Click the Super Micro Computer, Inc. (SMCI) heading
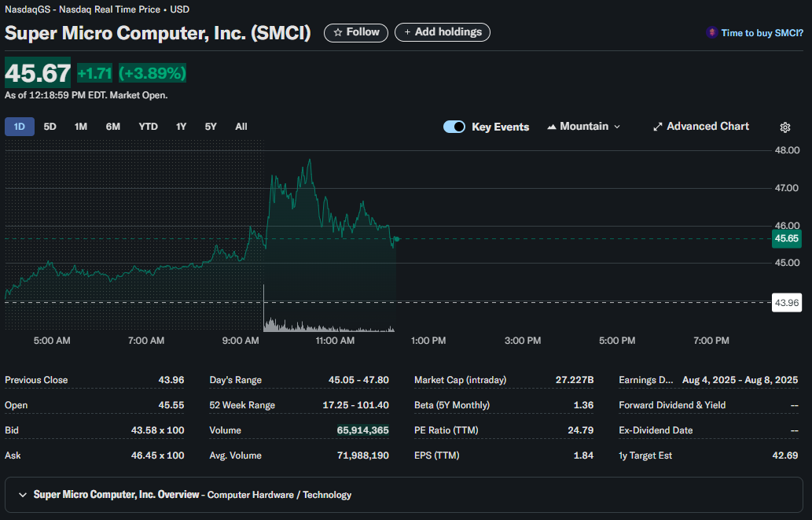The height and width of the screenshot is (520, 812). tap(157, 33)
